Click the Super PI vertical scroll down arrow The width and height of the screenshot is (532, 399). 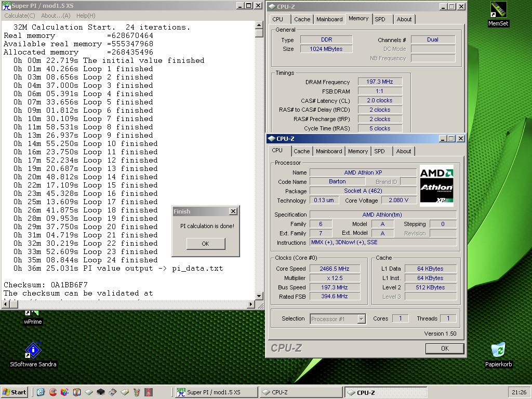click(x=259, y=296)
